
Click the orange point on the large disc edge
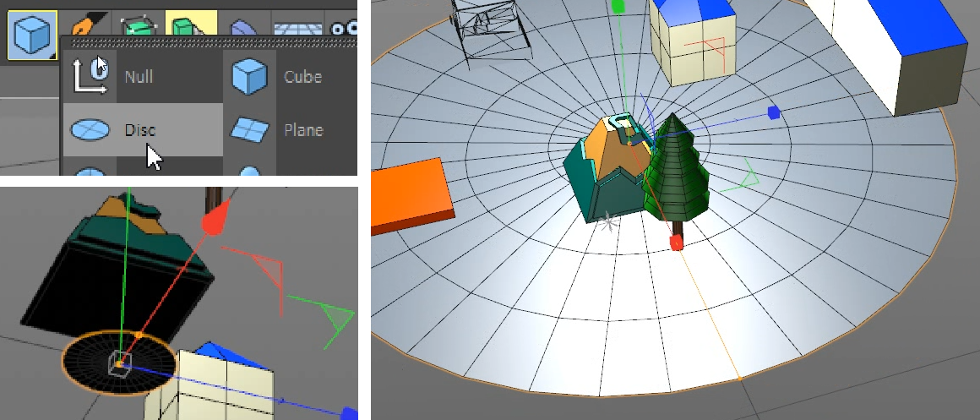(740, 379)
